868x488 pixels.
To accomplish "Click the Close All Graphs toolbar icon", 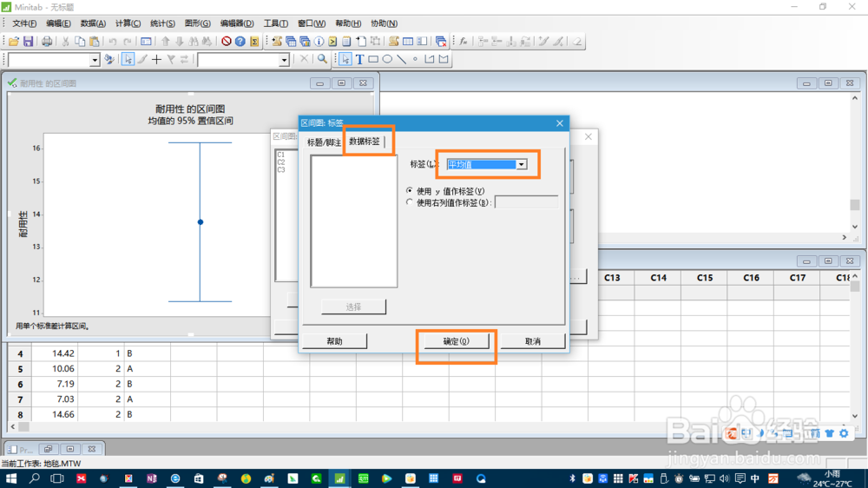I will [441, 42].
